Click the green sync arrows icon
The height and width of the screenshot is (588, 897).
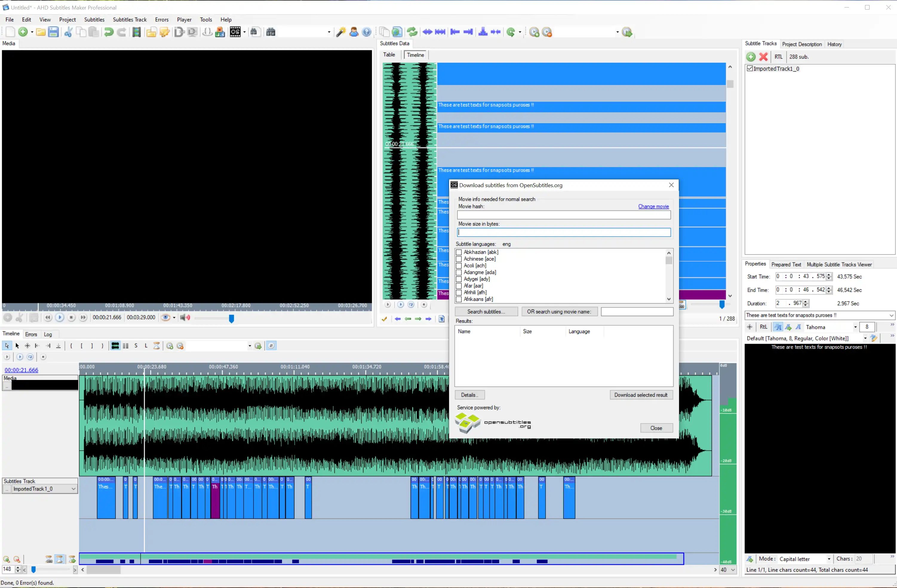coord(412,32)
